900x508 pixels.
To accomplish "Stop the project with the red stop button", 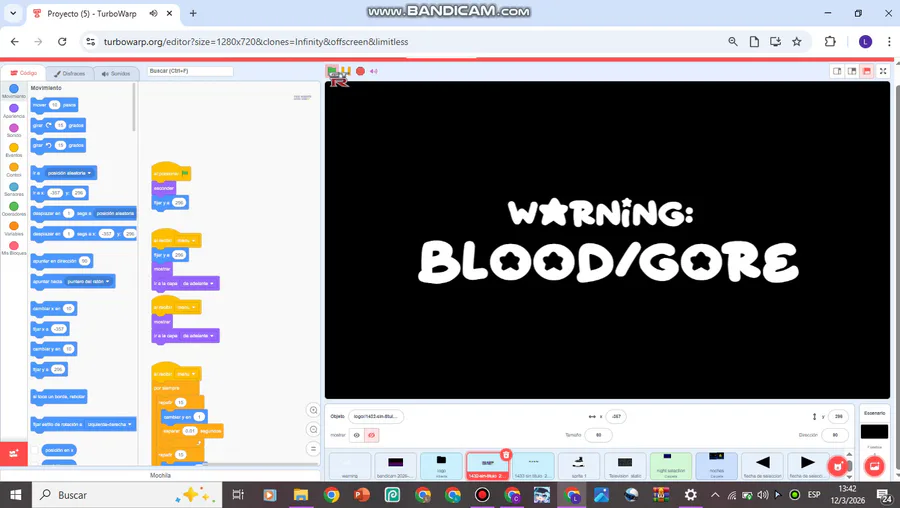I will pyautogui.click(x=360, y=71).
